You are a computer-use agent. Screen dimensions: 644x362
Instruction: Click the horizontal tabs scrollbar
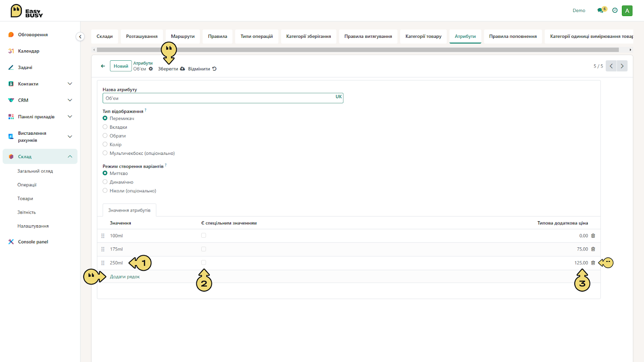click(358, 50)
